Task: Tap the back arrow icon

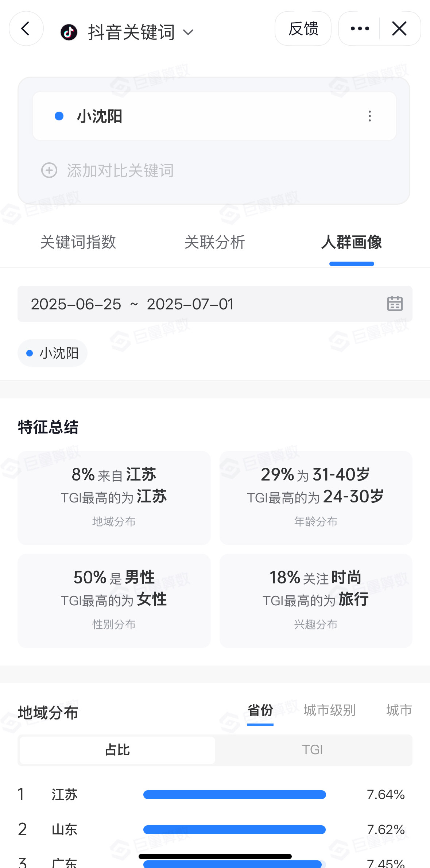Action: (26, 28)
